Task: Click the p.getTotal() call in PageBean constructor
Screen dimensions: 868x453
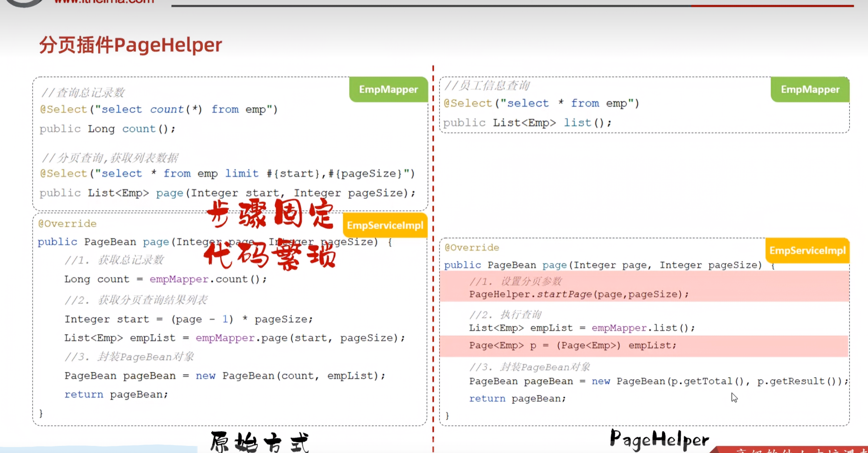Action: point(707,381)
